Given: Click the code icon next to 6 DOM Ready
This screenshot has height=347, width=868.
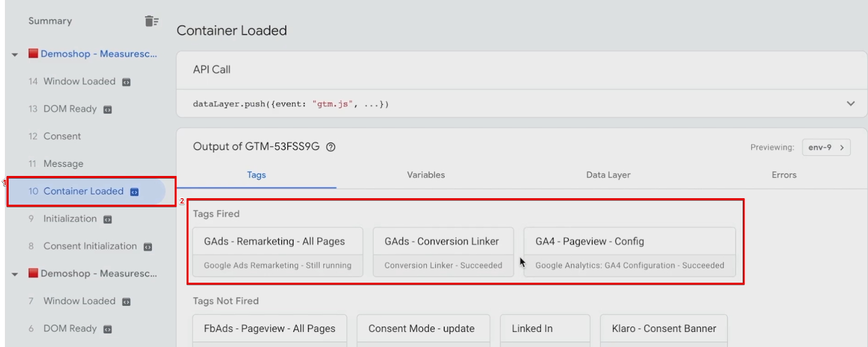Looking at the screenshot, I should pyautogui.click(x=107, y=329).
